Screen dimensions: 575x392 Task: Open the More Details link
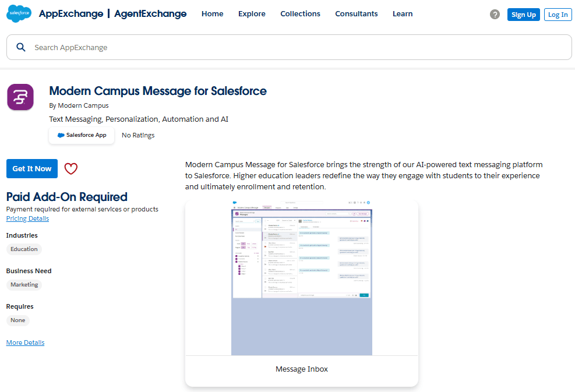25,342
